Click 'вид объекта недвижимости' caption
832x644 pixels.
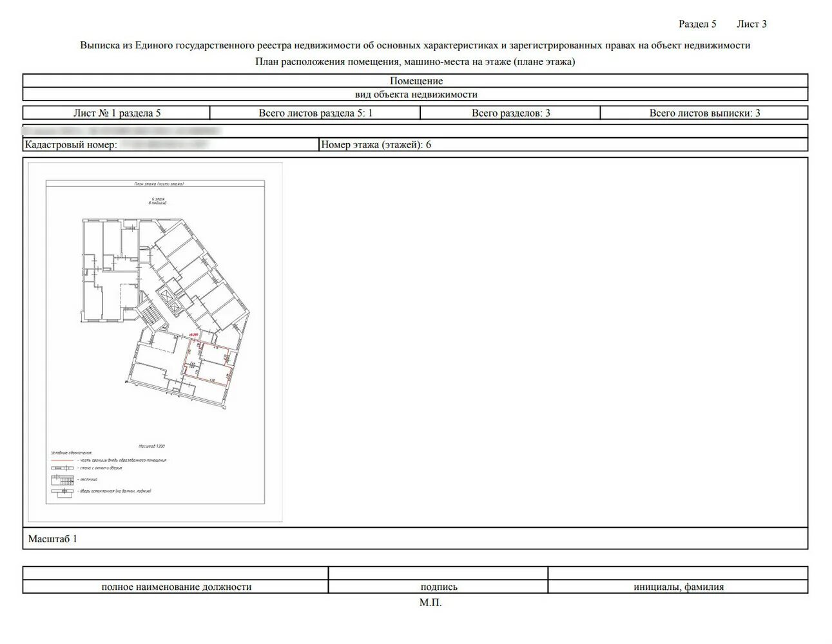(x=416, y=94)
